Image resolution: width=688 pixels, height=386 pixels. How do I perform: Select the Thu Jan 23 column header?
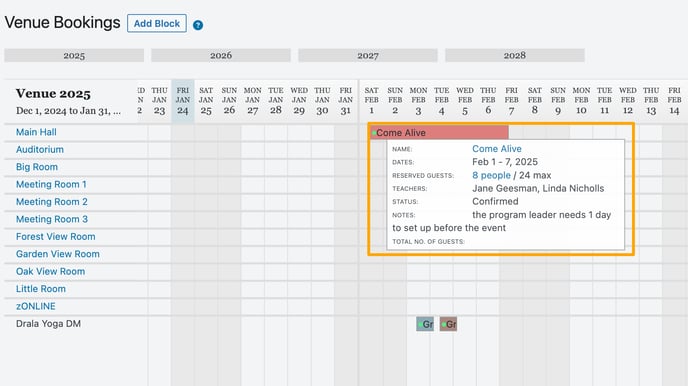point(159,101)
